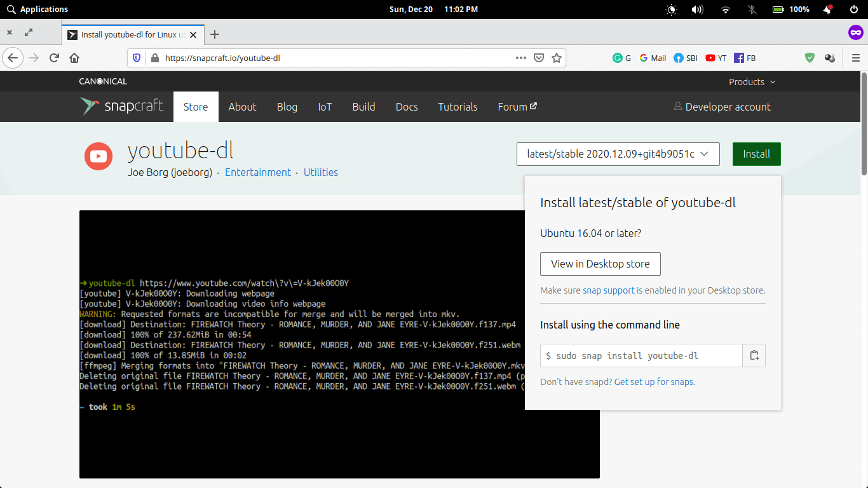Open the battery 100% indicator
The width and height of the screenshot is (868, 488).
(x=791, y=10)
